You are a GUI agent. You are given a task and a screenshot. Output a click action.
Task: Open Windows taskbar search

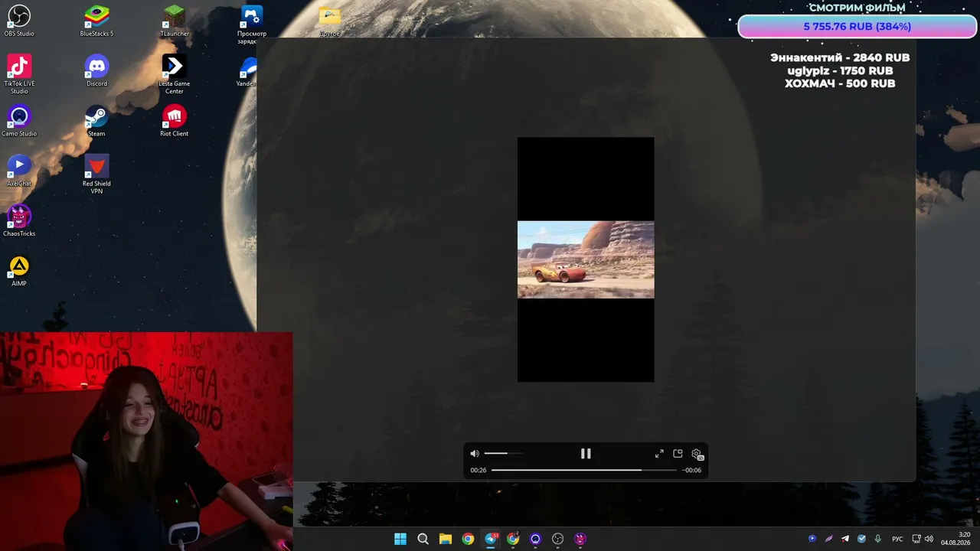[x=423, y=539]
